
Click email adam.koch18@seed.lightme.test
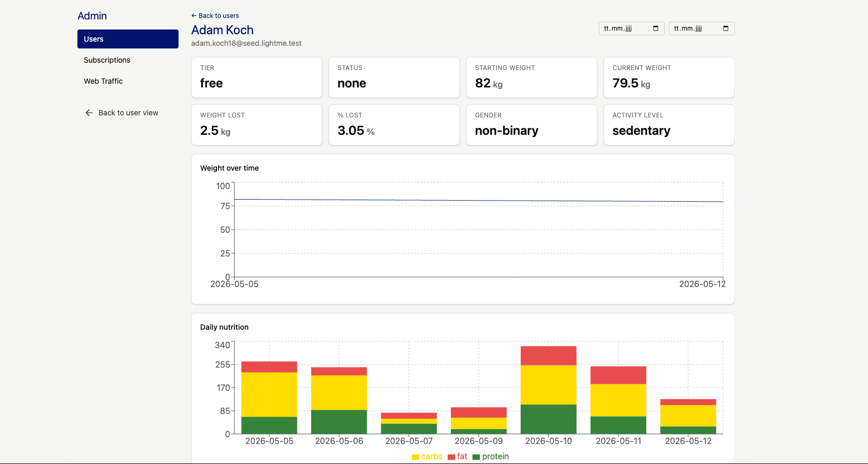click(x=246, y=43)
